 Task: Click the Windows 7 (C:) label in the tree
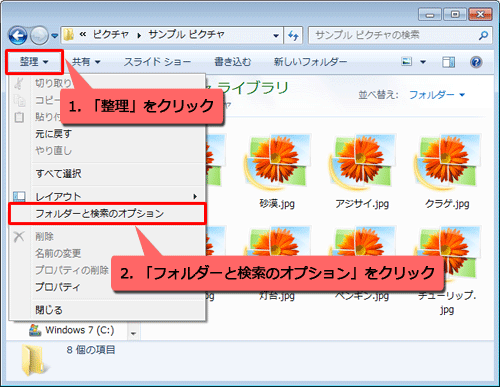(80, 330)
